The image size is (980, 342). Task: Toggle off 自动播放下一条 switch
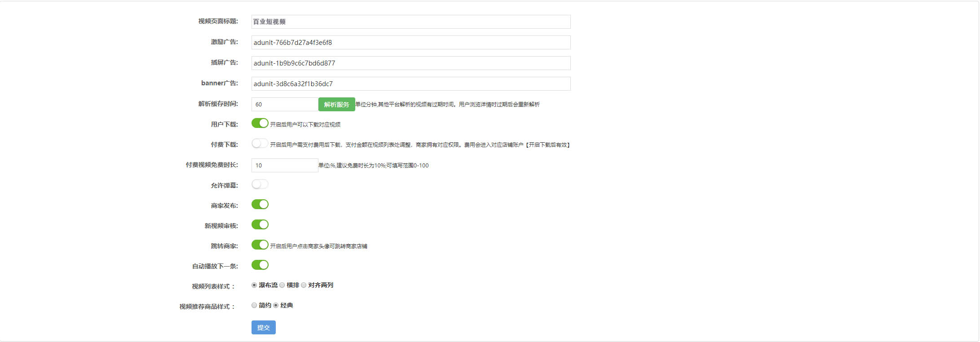(x=260, y=265)
